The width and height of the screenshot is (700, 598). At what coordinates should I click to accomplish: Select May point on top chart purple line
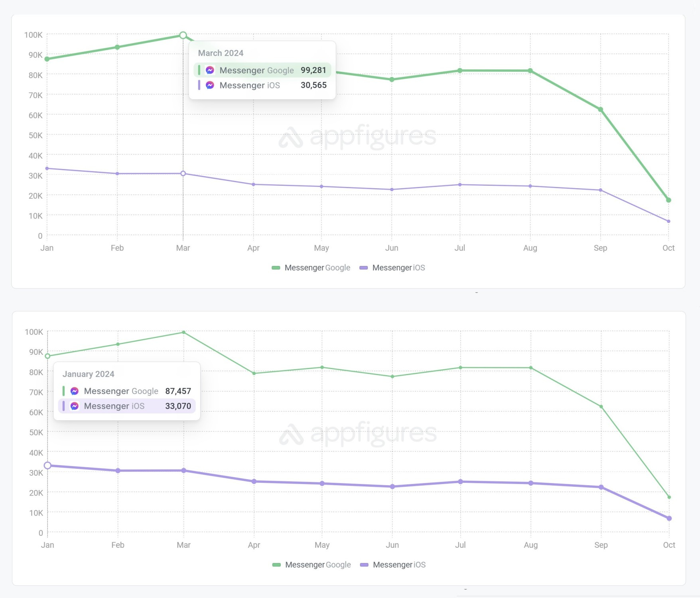(321, 187)
